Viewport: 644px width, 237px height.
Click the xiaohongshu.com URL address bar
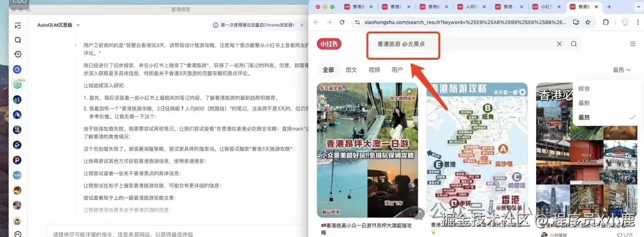pos(465,22)
